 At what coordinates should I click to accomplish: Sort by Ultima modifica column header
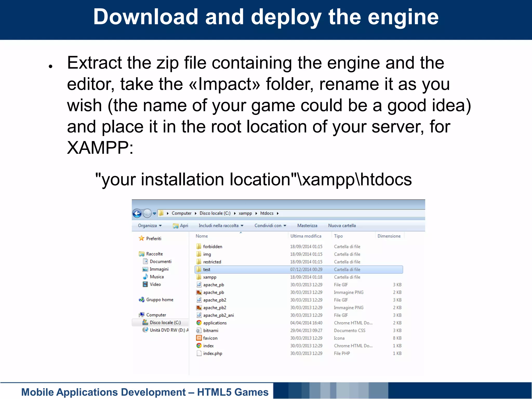click(306, 236)
